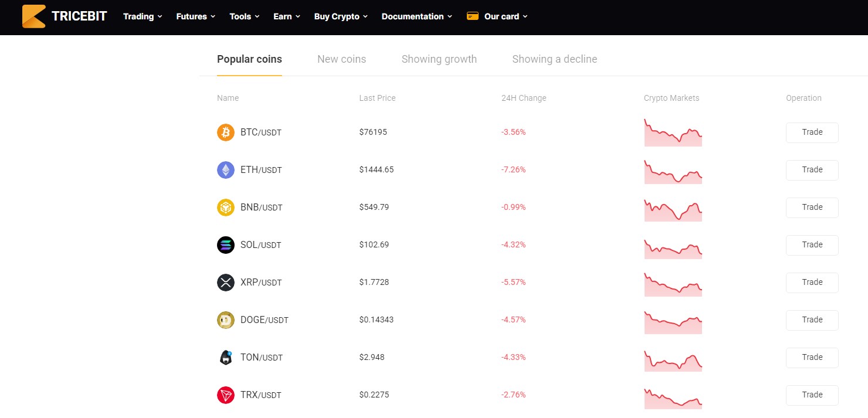This screenshot has width=868, height=418.
Task: Click Trade button for ETH/USDT
Action: point(812,170)
